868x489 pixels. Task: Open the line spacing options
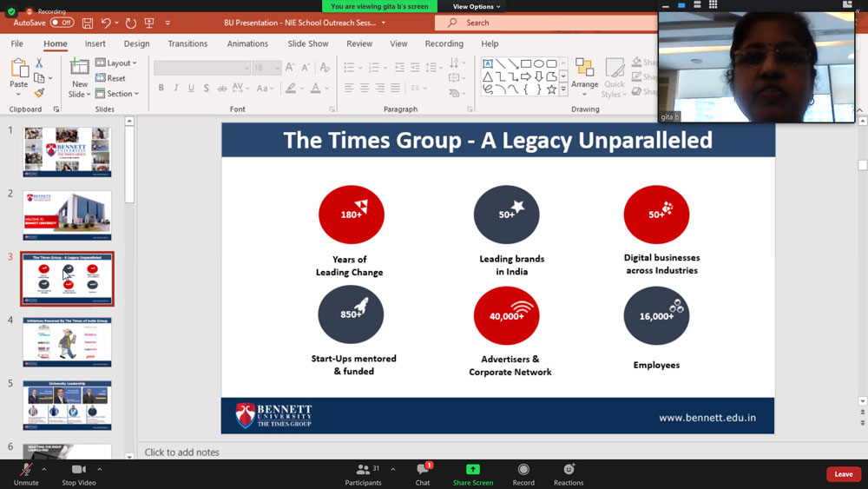click(433, 68)
